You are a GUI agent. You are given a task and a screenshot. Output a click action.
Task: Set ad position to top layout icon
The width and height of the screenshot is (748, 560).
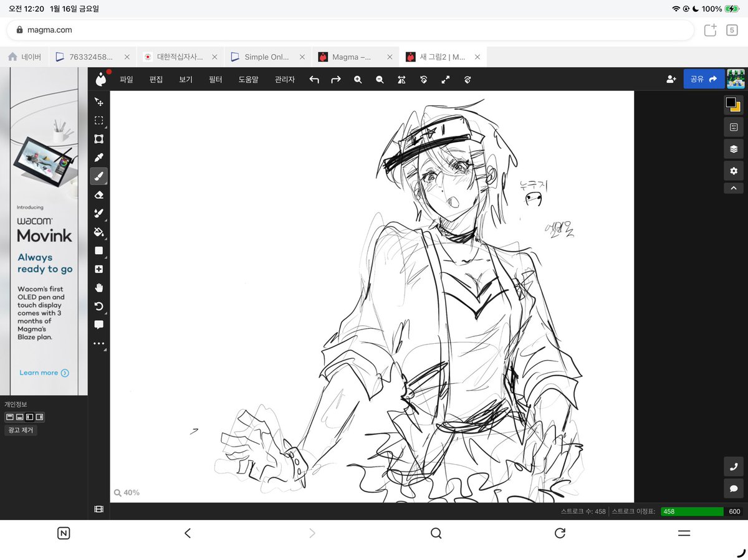coord(9,417)
